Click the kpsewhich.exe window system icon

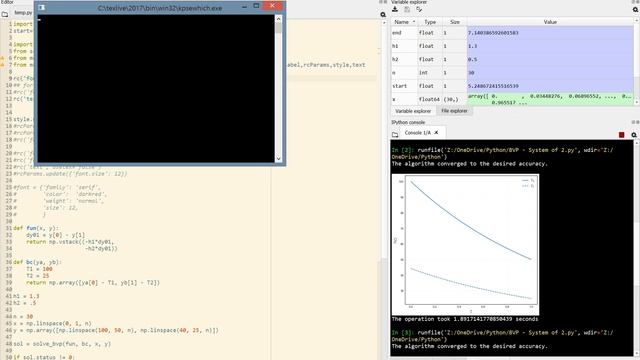tap(41, 7)
